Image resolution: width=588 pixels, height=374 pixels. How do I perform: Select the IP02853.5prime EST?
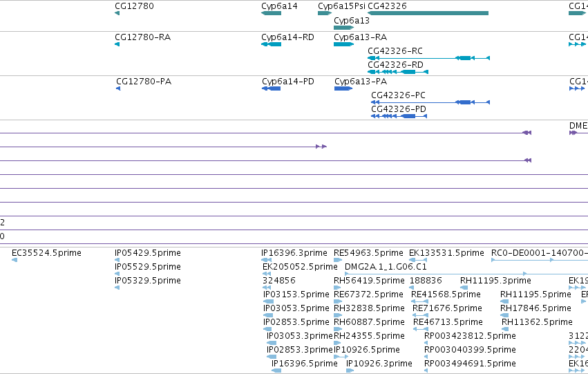[296, 322]
